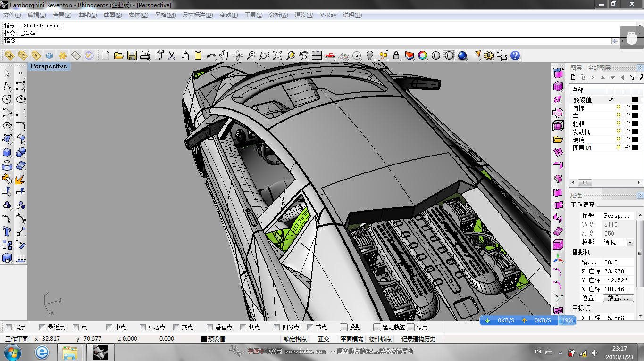
Task: Click the Undo arrow icon
Action: pyautogui.click(x=211, y=56)
